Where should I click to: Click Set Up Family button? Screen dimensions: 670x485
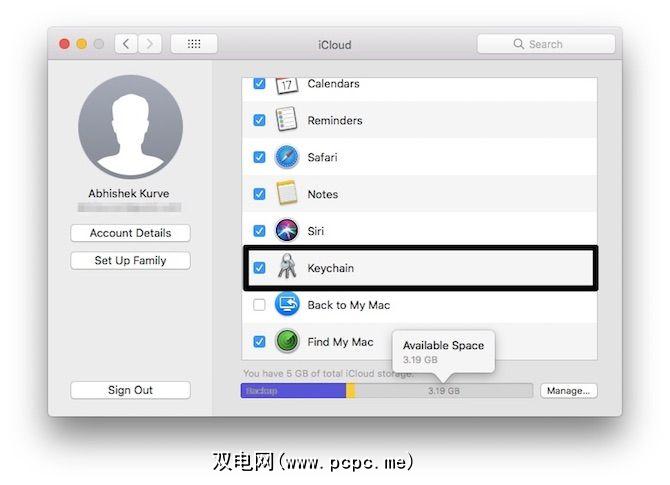[130, 260]
